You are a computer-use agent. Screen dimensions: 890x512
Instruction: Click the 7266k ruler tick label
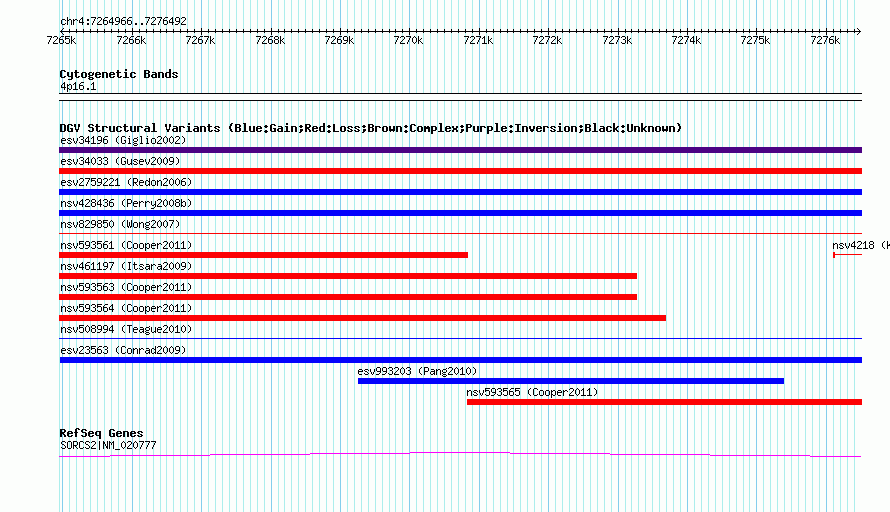(x=131, y=40)
